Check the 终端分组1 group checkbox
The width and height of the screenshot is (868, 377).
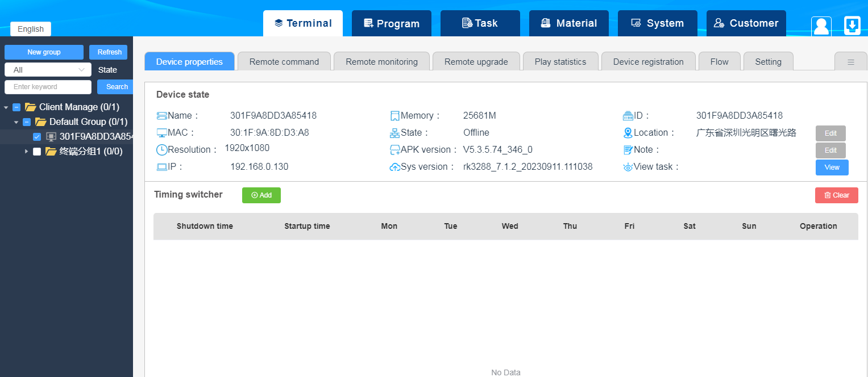(37, 152)
